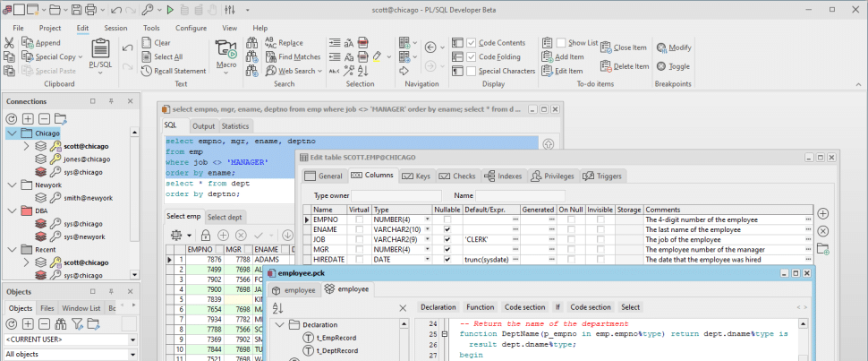This screenshot has height=361, width=868.
Task: Click the Refresh icon in Connections panel
Action: tap(11, 118)
